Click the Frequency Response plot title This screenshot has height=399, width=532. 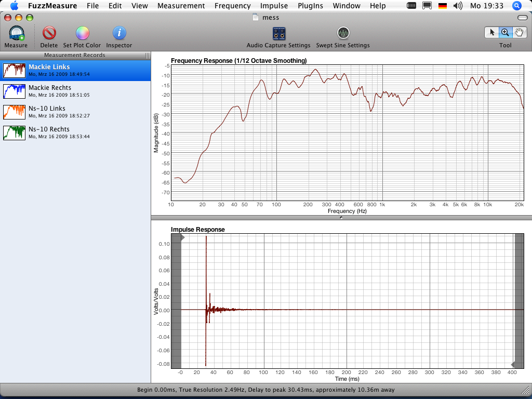click(x=239, y=61)
